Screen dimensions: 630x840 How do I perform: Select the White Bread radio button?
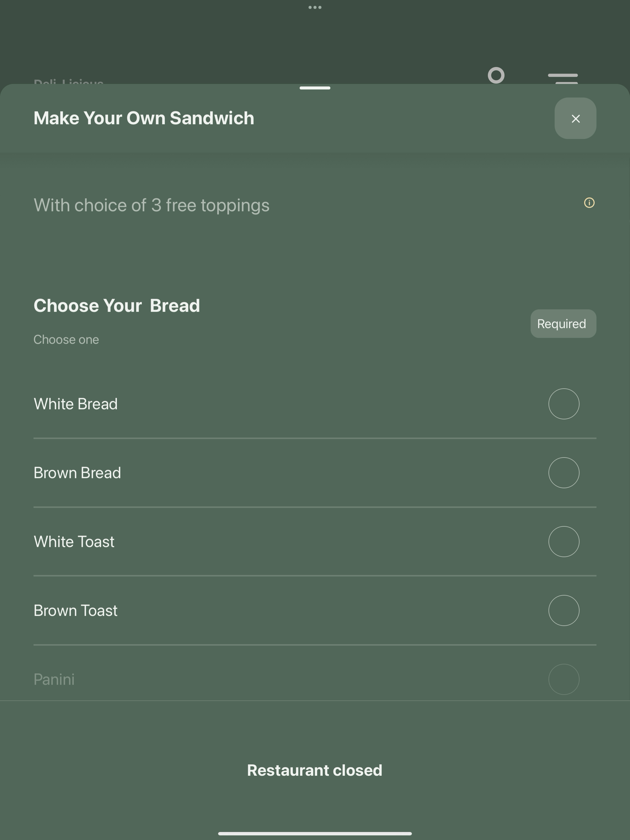564,404
